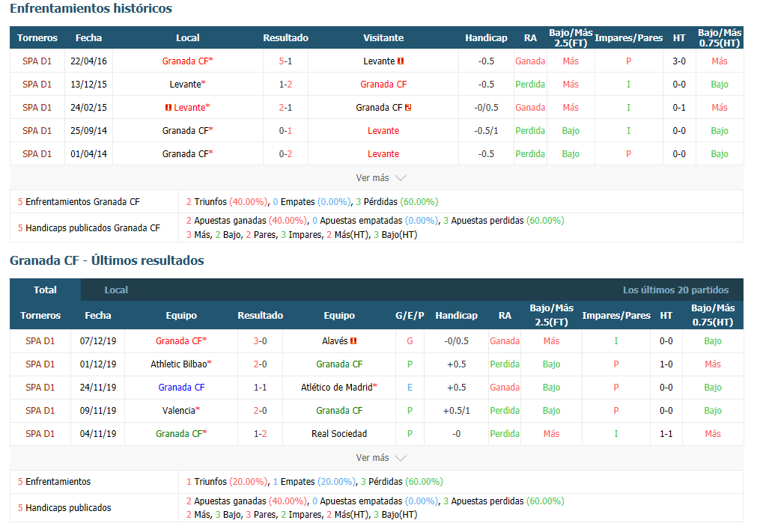Open the 1-2 result on 13/12/15
763x532 pixels.
click(x=285, y=85)
